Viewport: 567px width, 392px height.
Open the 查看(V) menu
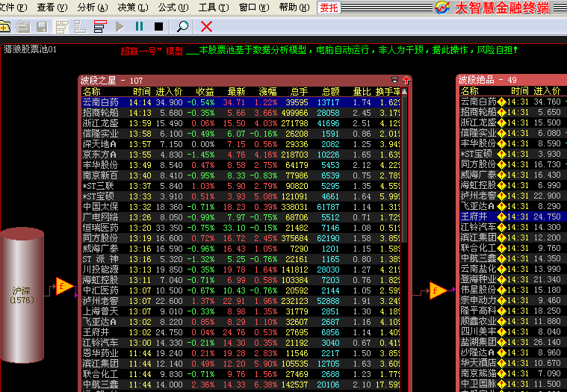(x=52, y=7)
